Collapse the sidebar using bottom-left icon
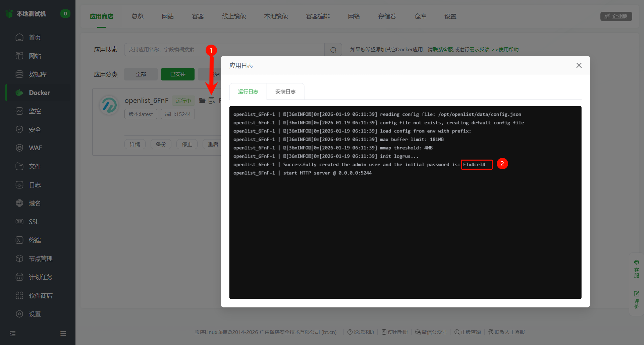Viewport: 644px width, 345px height. tap(13, 334)
